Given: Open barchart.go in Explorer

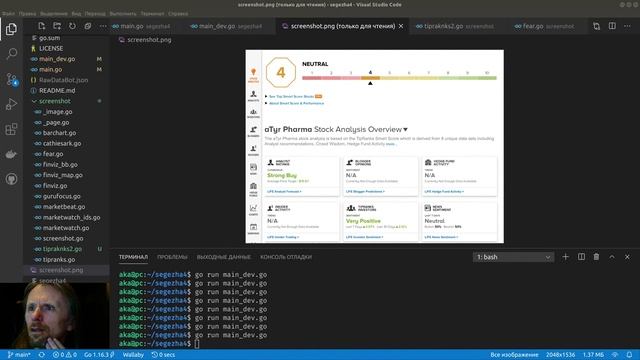Looking at the screenshot, I should (59, 133).
